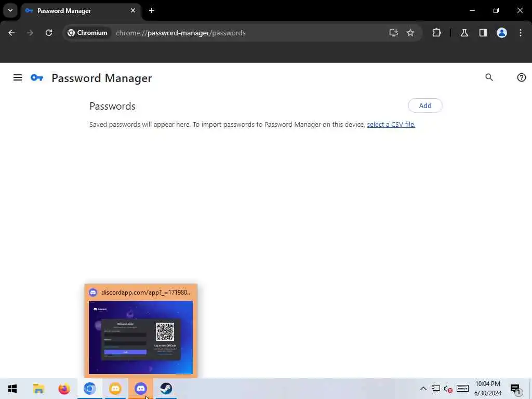532x399 pixels.
Task: Open the Extensions puzzle icon
Action: 436,33
